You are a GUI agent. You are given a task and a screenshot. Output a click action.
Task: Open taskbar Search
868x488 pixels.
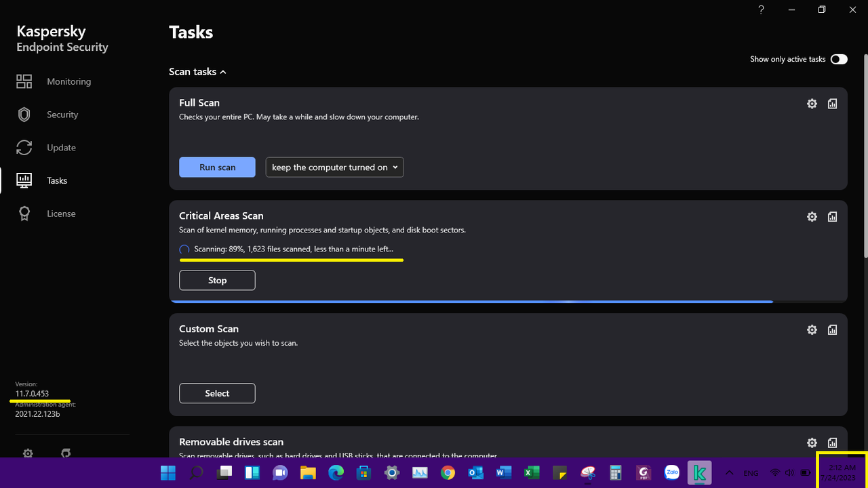coord(196,472)
